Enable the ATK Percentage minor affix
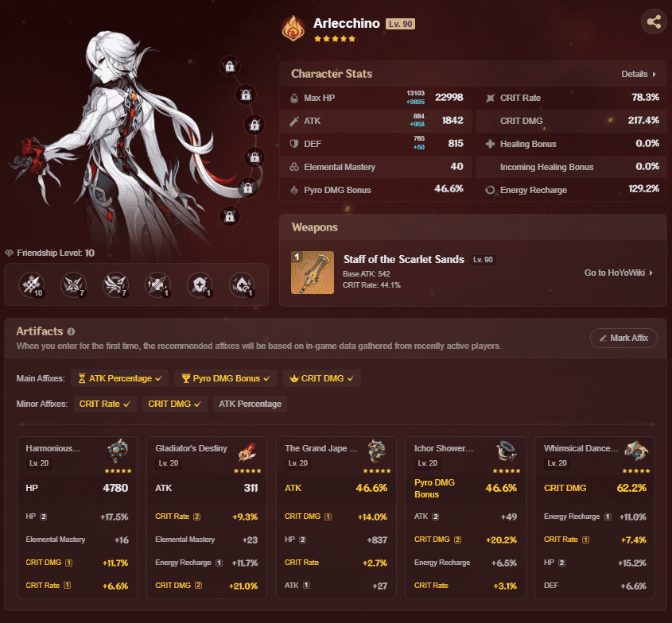The image size is (672, 623). [x=250, y=404]
